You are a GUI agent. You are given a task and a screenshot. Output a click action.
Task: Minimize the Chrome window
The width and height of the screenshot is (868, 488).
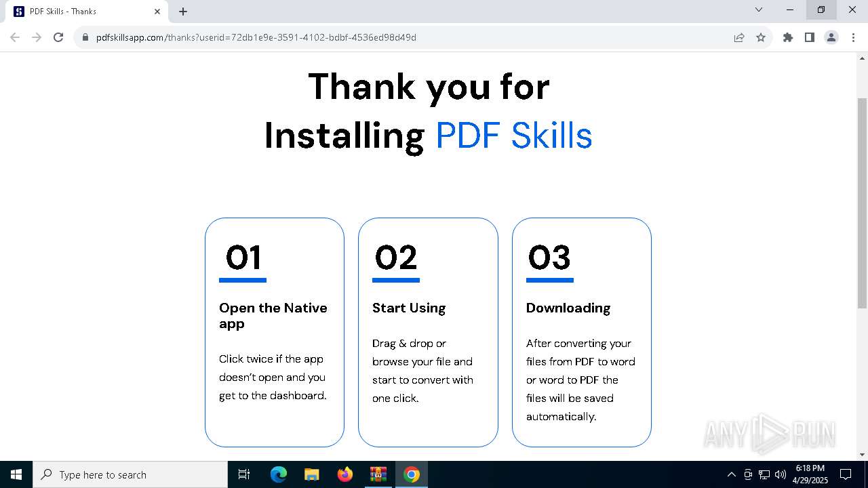[790, 10]
